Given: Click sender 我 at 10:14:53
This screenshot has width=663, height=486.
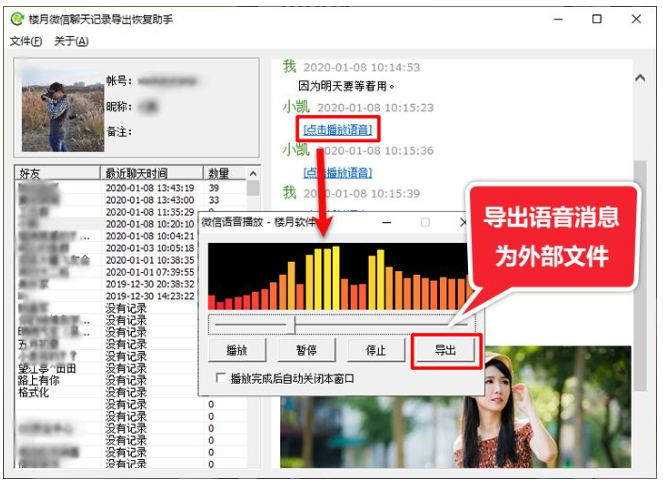Looking at the screenshot, I should [290, 66].
